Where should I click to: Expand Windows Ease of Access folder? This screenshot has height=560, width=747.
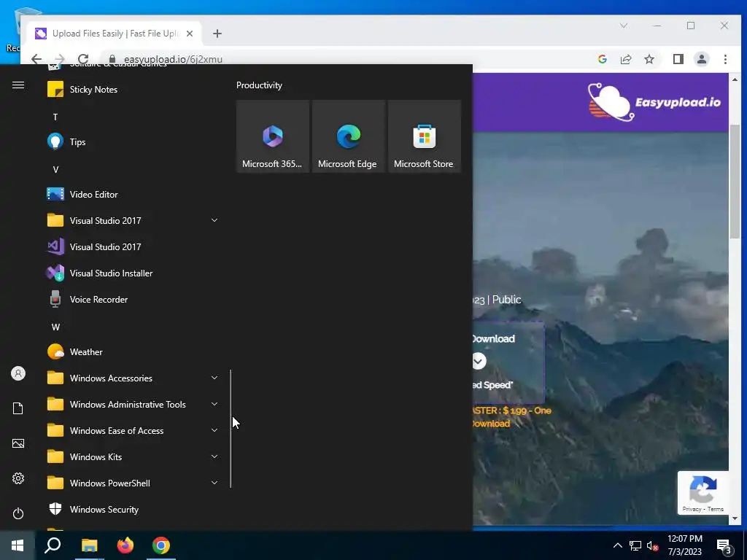tap(133, 431)
